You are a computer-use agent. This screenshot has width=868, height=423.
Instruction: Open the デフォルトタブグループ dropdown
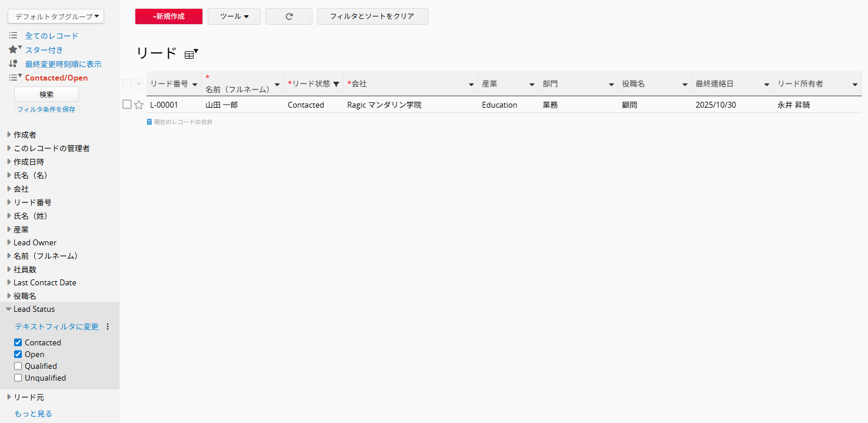pyautogui.click(x=56, y=16)
